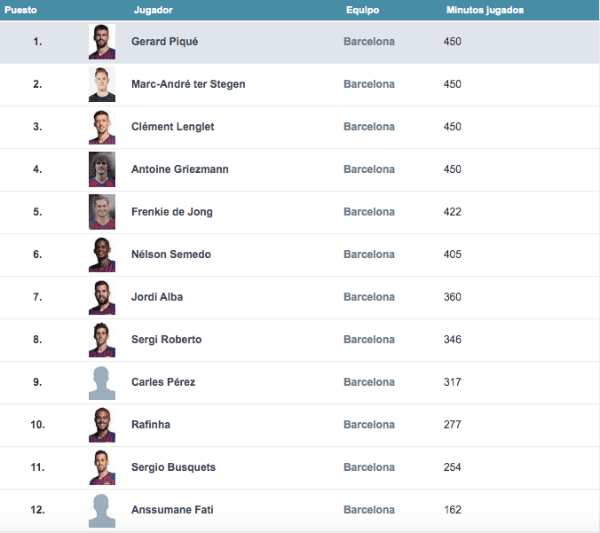The width and height of the screenshot is (600, 533).
Task: Open Sergi Roberto's player name link
Action: click(x=166, y=340)
